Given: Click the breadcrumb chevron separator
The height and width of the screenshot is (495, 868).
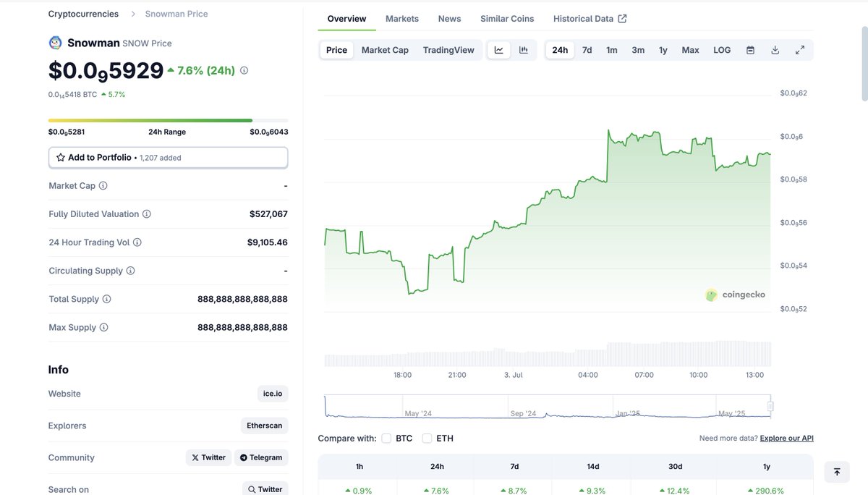Looking at the screenshot, I should [x=133, y=14].
